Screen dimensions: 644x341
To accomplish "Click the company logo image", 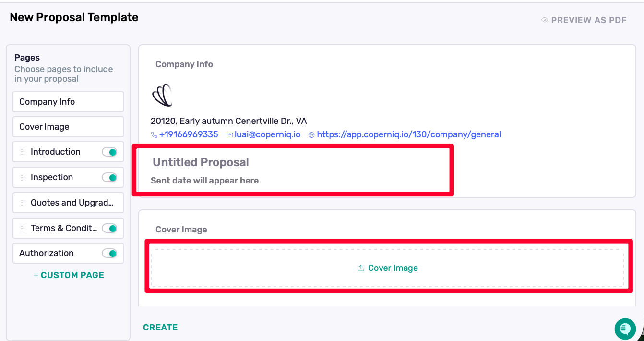I will coord(162,95).
